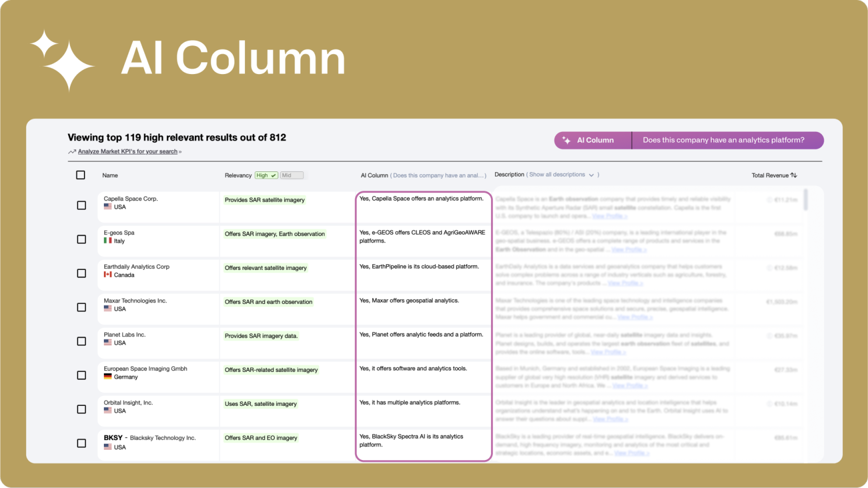Open European Space Imaging Gmbh name
Image resolution: width=868 pixels, height=488 pixels.
pos(145,369)
